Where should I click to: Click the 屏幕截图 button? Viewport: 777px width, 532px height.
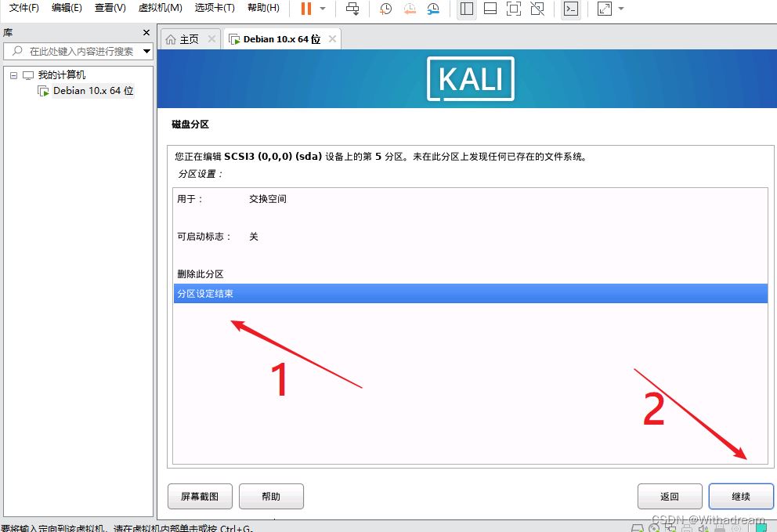coord(200,496)
